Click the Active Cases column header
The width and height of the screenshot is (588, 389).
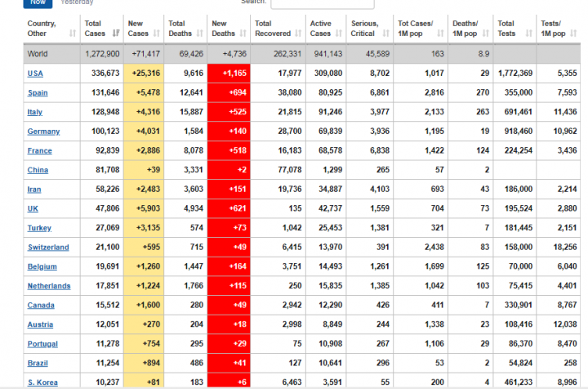pos(326,29)
